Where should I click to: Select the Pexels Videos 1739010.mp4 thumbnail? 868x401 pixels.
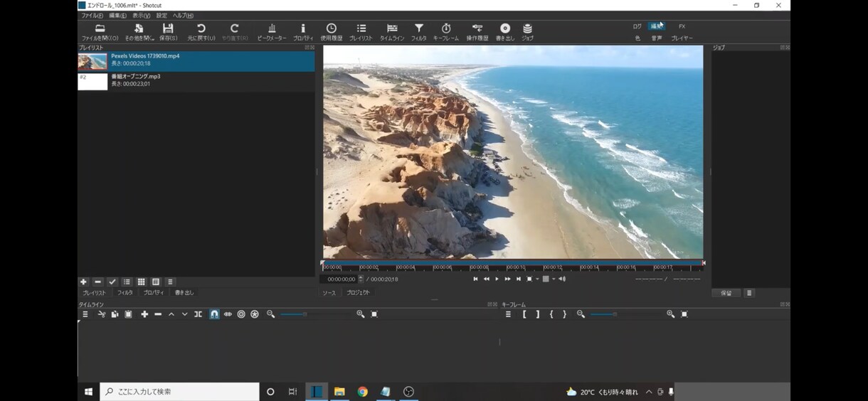[92, 61]
